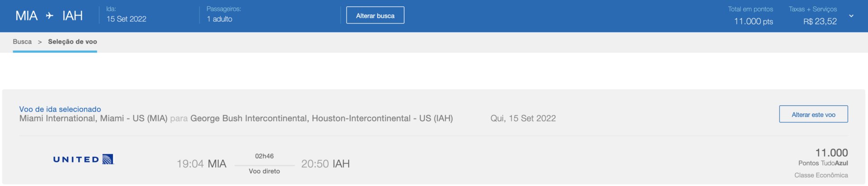Screen dimensions: 868x186
Task: Click the 02h46 flight duration
Action: click(x=264, y=156)
